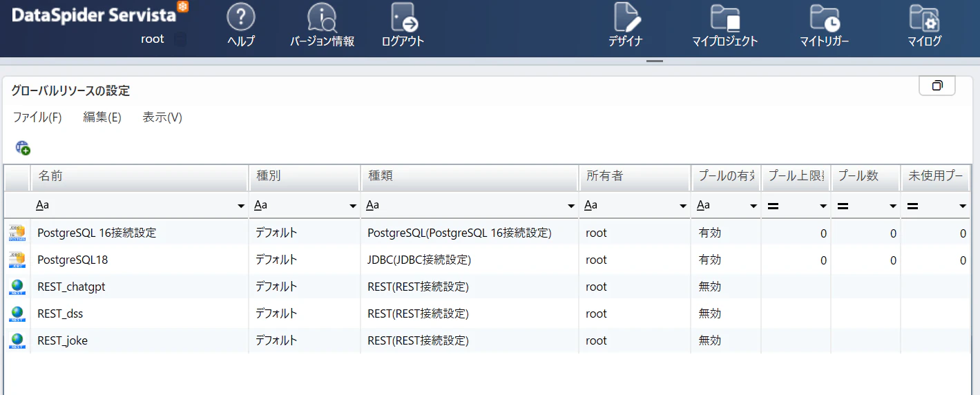Viewport: 980px width, 395px height.
Task: Open the プール数 column filter dropdown
Action: tap(893, 206)
